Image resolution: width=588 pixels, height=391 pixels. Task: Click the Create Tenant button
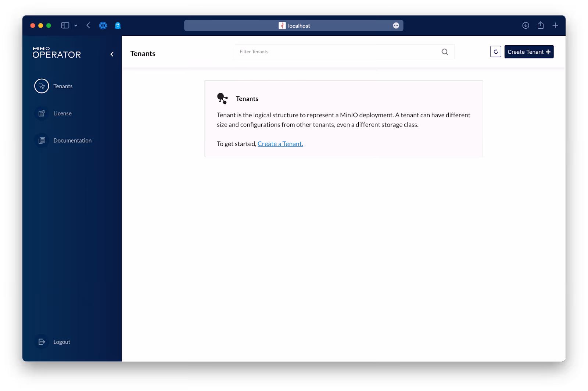(529, 52)
